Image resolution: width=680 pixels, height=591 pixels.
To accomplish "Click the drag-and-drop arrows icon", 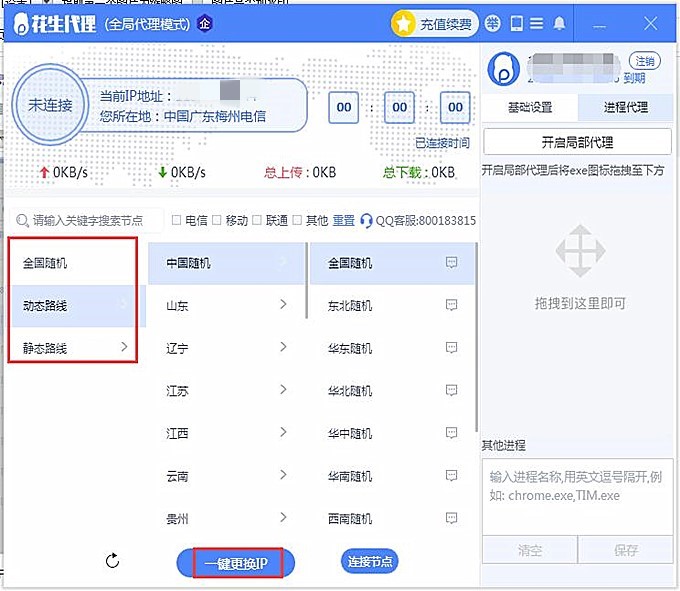I will coord(580,251).
